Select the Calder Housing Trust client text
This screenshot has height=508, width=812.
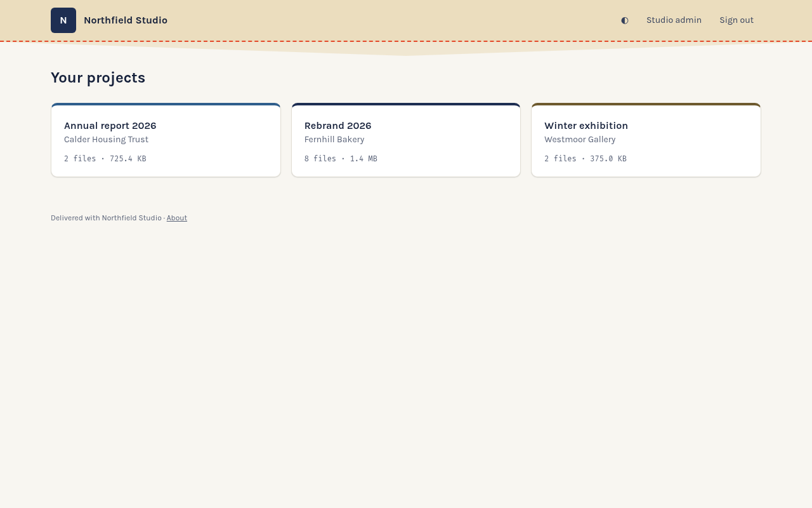tap(106, 140)
